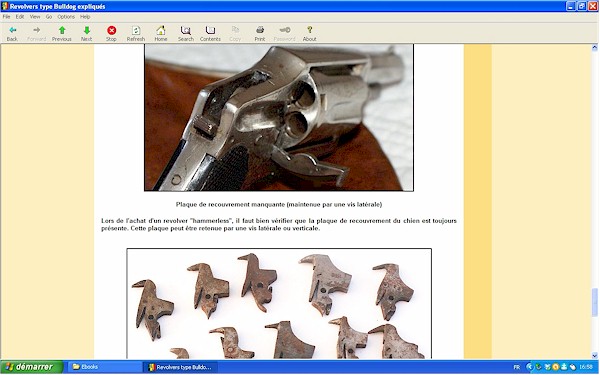Click the grayed Forward arrow icon

37,30
